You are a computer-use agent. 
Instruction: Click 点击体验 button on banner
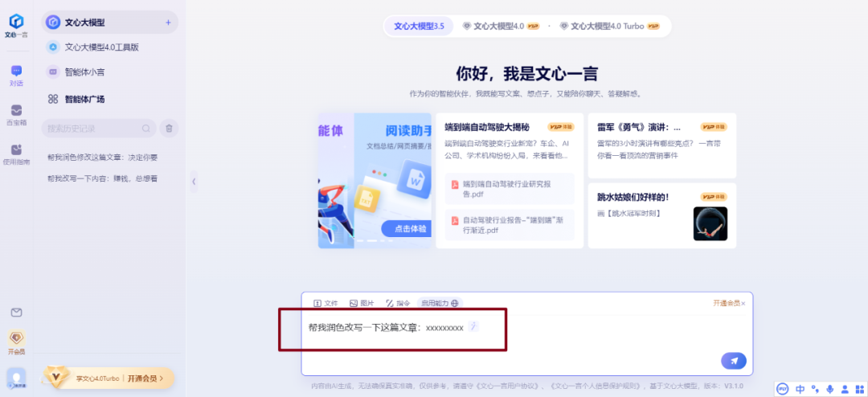[x=406, y=229]
